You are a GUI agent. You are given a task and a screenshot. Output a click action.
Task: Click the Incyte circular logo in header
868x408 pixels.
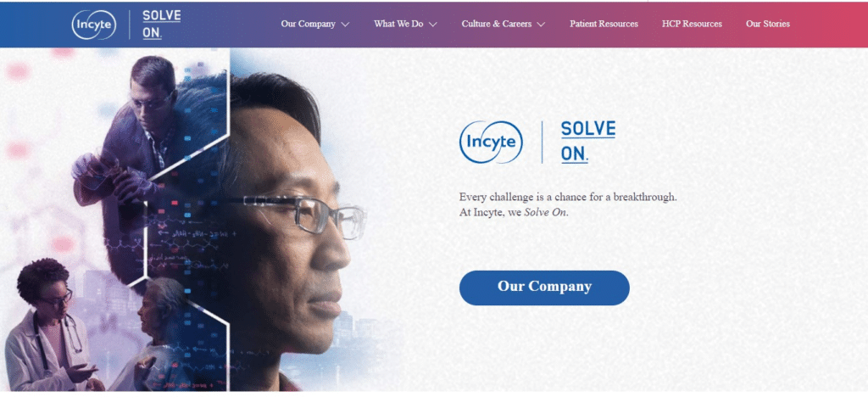(93, 25)
